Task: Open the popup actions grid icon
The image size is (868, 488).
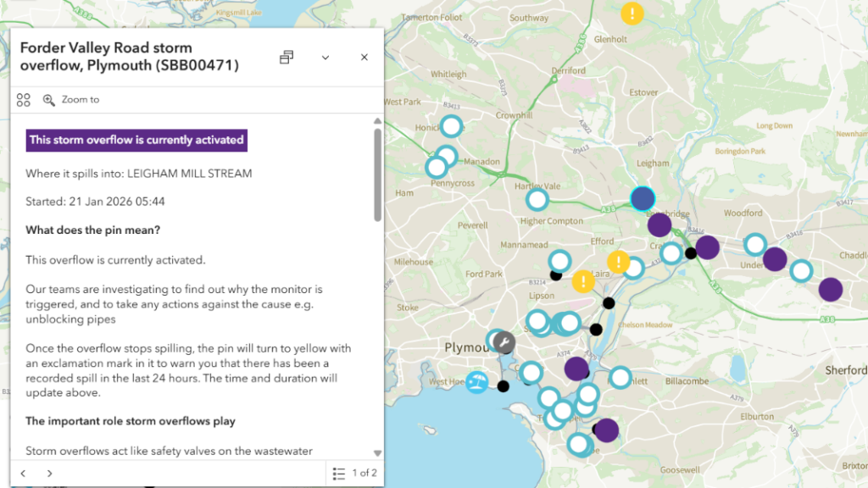Action: pyautogui.click(x=24, y=100)
